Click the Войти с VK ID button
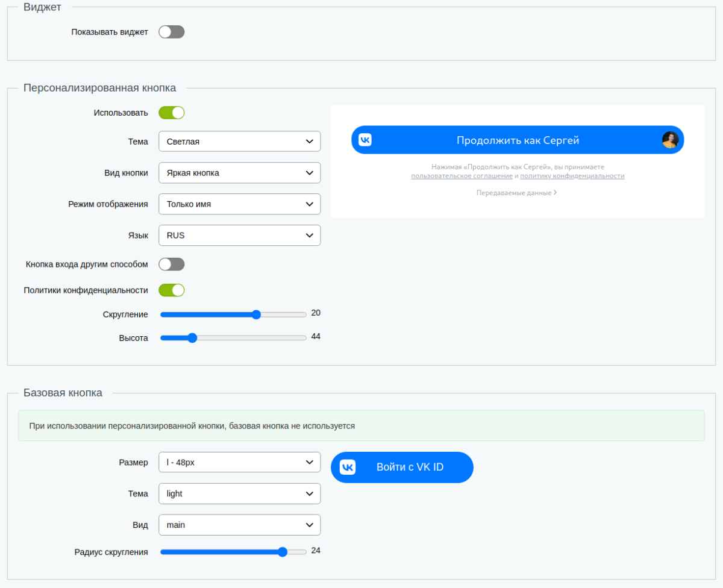The width and height of the screenshot is (723, 588). point(402,467)
